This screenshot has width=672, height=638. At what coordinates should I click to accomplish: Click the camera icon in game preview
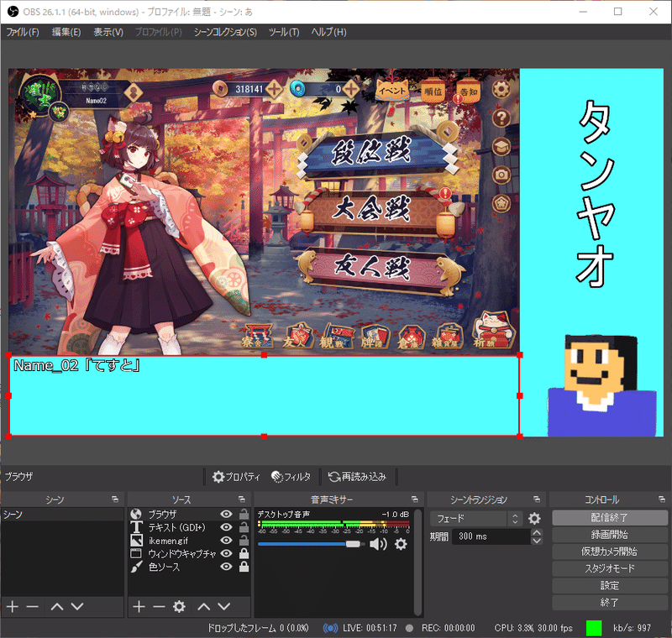(501, 175)
